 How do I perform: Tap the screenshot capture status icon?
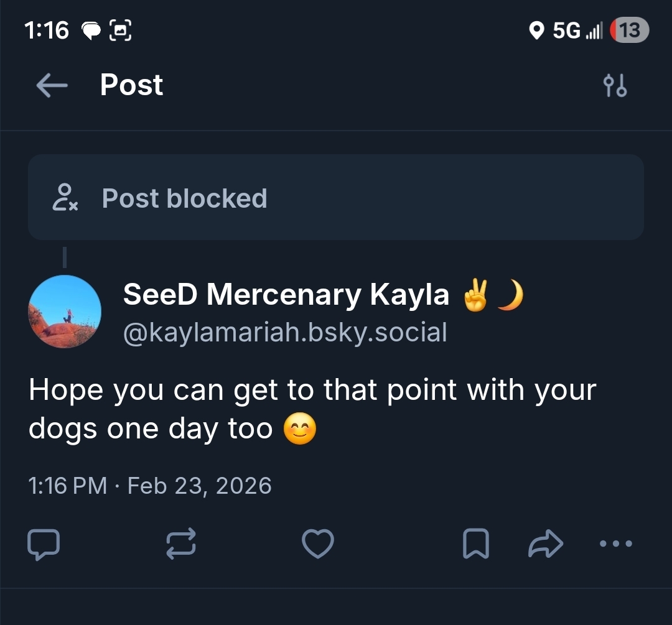coord(121,30)
